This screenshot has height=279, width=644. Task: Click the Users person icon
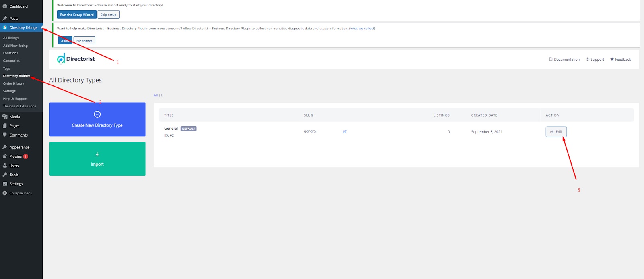[x=5, y=166]
